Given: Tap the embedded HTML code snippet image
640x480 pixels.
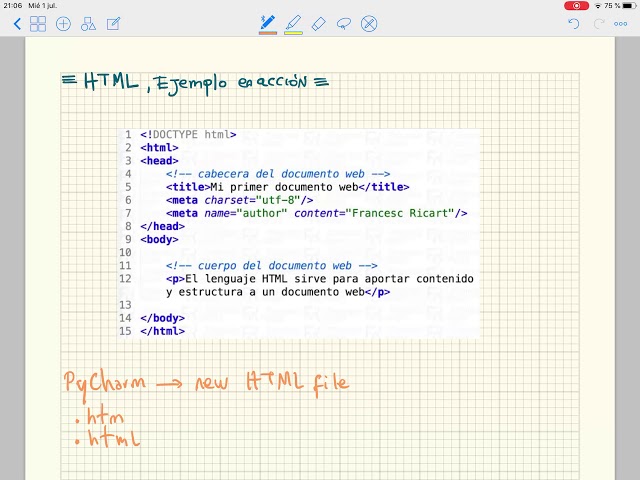Looking at the screenshot, I should (299, 233).
